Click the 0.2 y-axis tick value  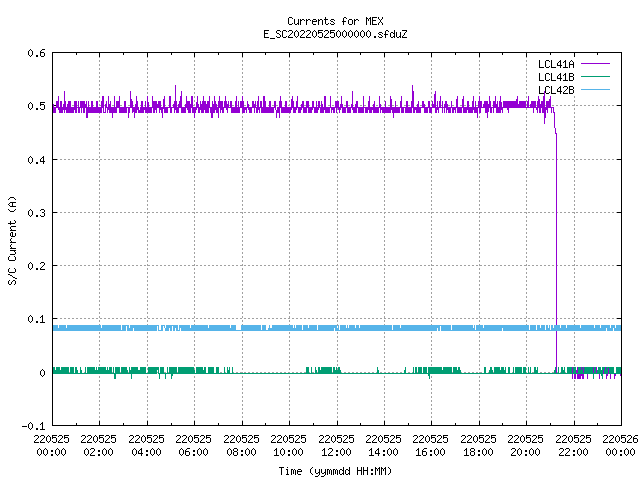(36, 266)
